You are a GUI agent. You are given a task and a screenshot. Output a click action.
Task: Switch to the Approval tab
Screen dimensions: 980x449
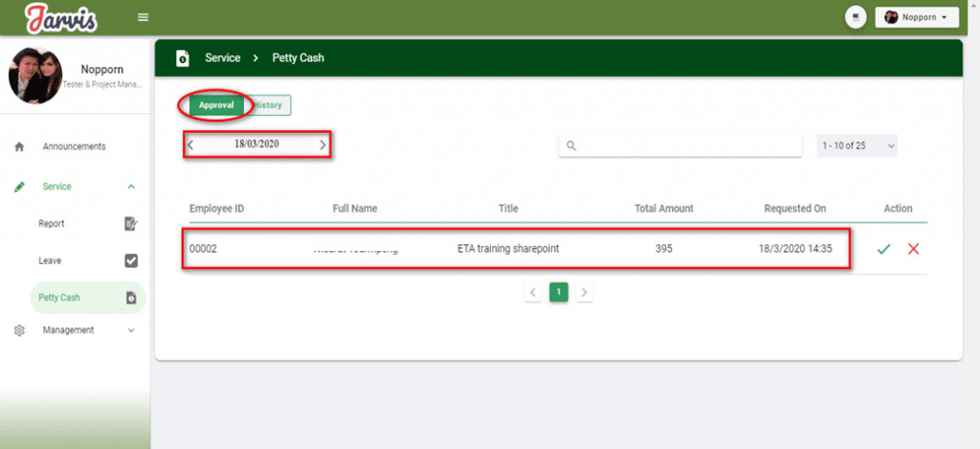coord(216,105)
